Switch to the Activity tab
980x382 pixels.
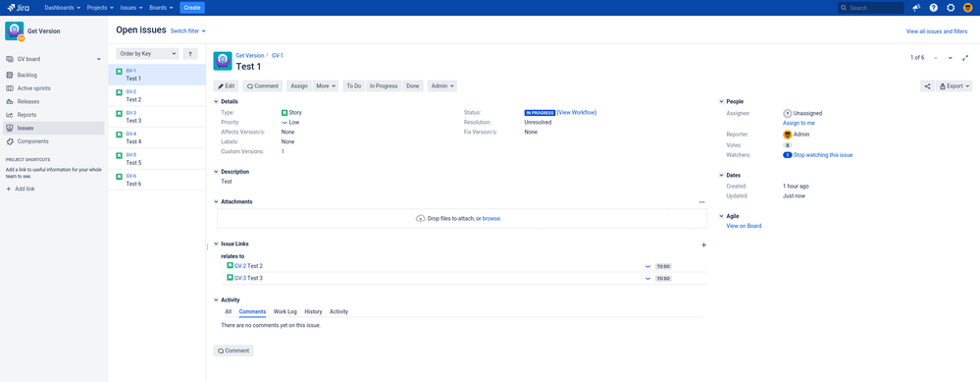point(338,311)
